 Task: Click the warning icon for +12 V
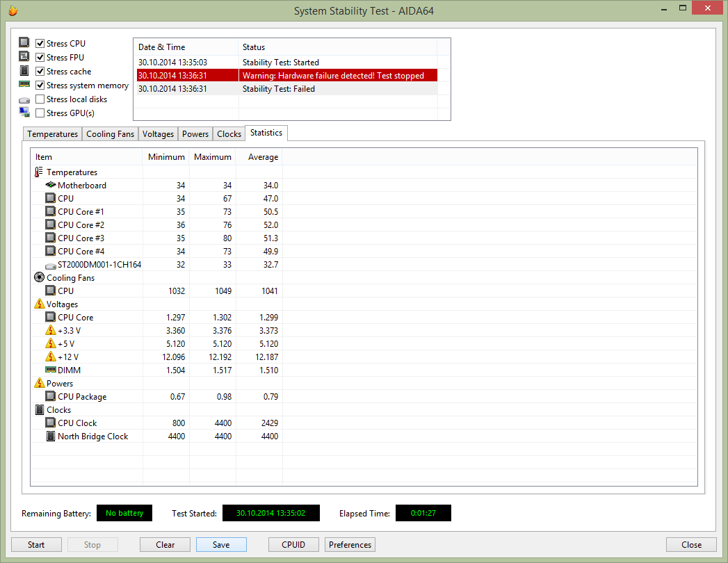click(51, 357)
